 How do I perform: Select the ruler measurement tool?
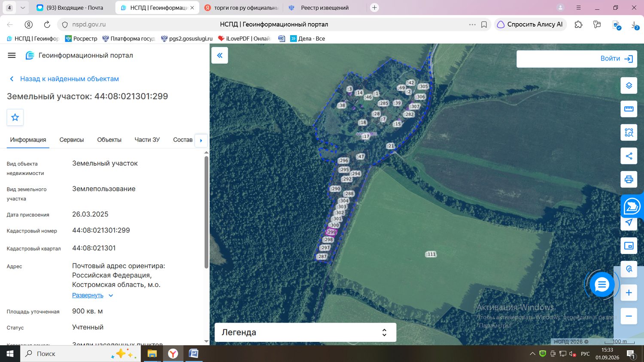pos(629,109)
